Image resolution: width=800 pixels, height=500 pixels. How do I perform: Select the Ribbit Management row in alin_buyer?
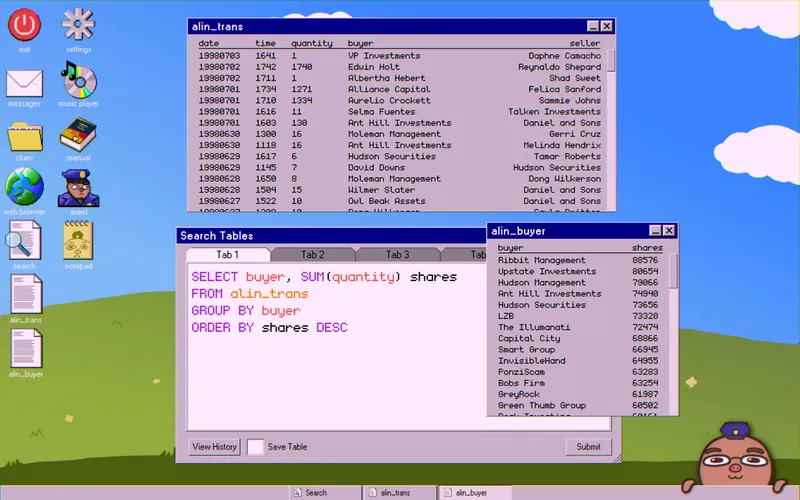click(579, 260)
